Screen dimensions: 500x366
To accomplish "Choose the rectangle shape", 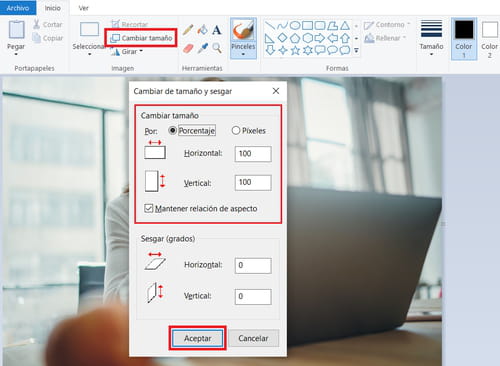I will pyautogui.click(x=307, y=25).
